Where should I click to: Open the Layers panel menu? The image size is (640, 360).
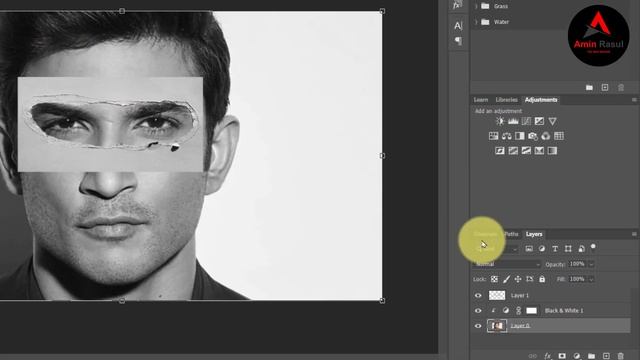pyautogui.click(x=634, y=234)
